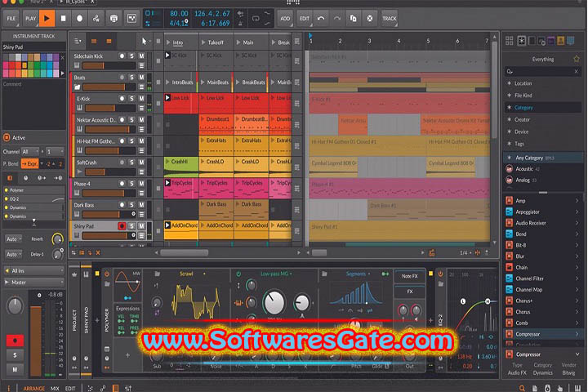Open the Master output dropdown

[x=33, y=282]
